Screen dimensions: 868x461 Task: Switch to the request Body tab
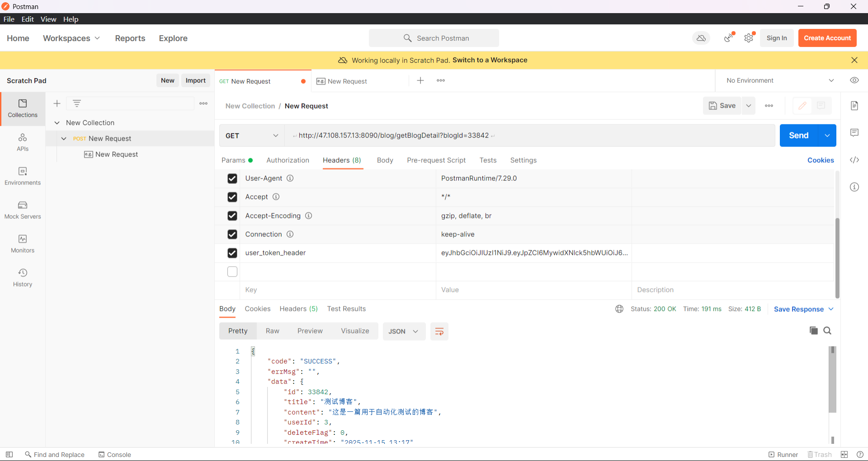coord(385,160)
